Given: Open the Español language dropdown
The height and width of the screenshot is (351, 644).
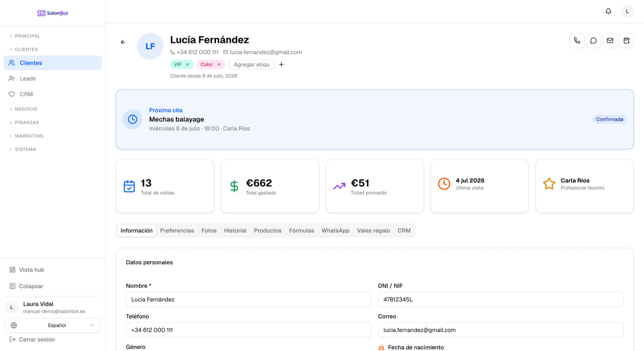Looking at the screenshot, I should click(53, 326).
